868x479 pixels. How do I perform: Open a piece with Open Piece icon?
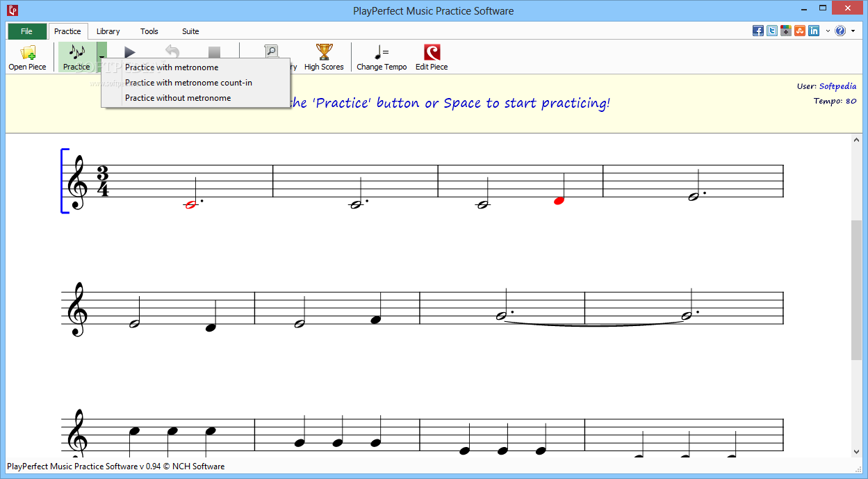28,57
